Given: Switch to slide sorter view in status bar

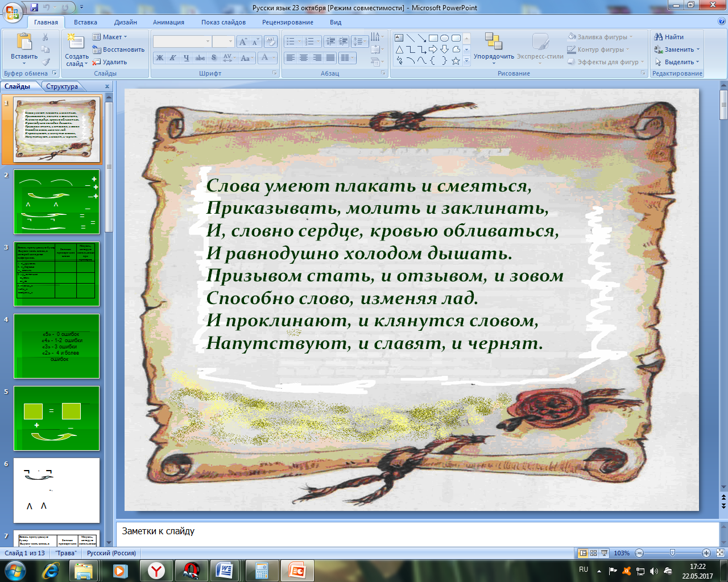Looking at the screenshot, I should click(593, 553).
